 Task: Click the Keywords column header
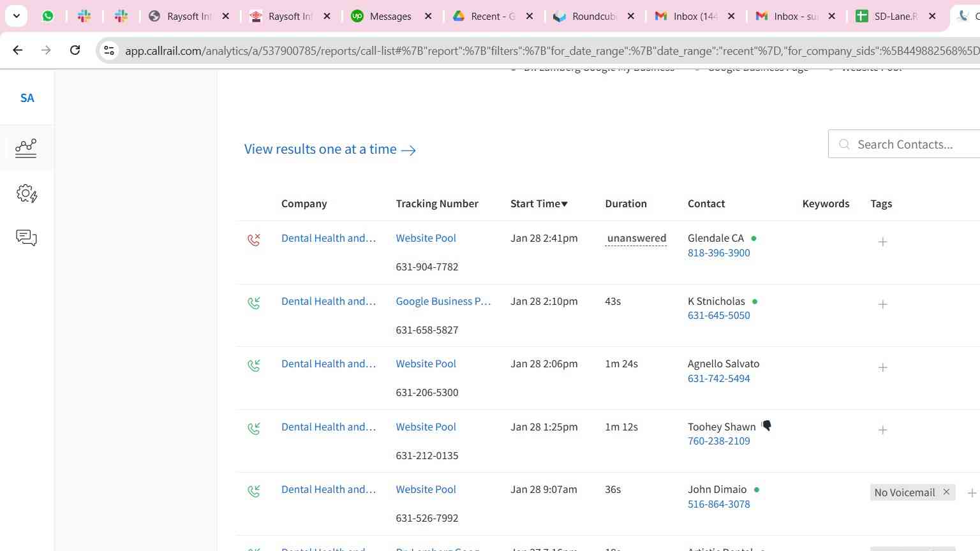[826, 203]
